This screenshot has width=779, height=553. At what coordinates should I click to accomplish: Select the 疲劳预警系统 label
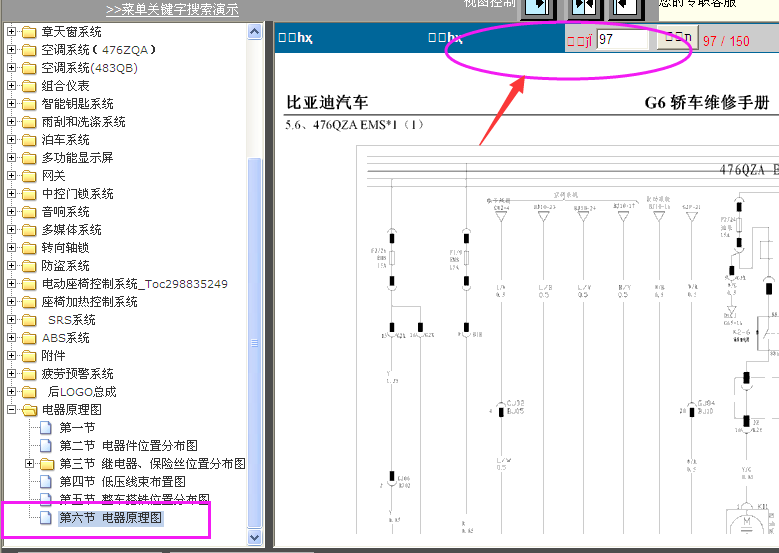click(78, 374)
